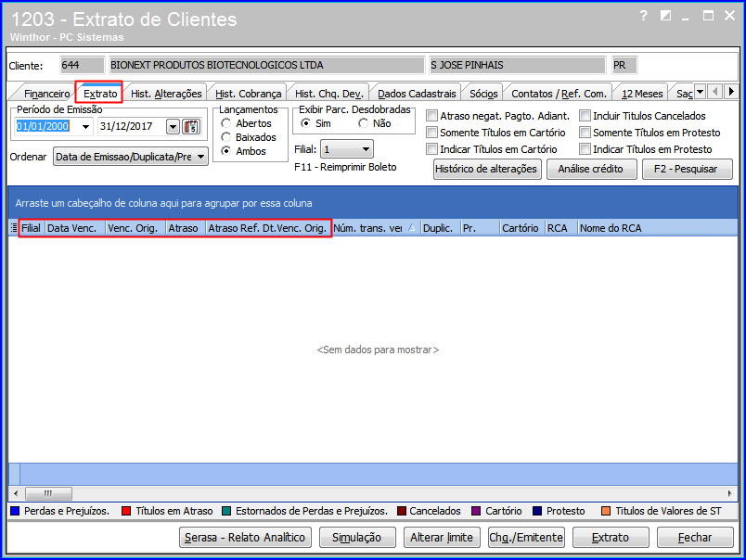
Task: Click the window resize mode icon in title bar
Action: click(x=665, y=16)
